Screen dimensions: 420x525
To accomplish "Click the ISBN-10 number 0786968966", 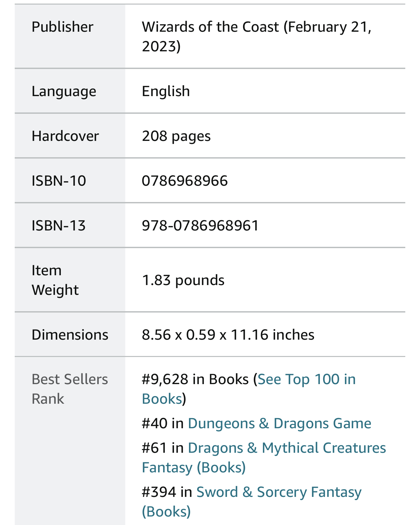I will [185, 181].
